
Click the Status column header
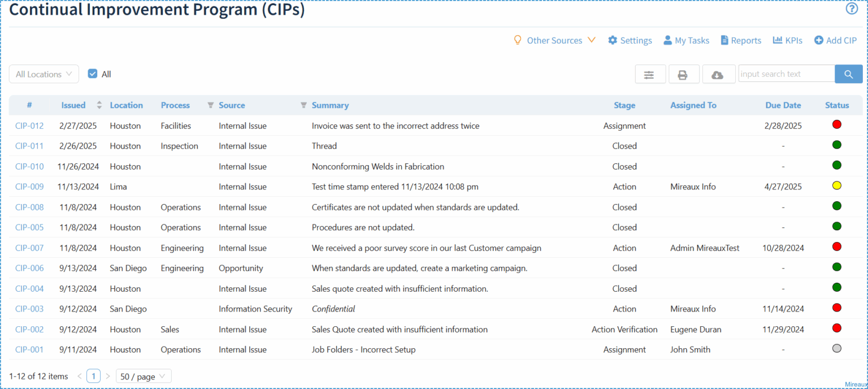(837, 105)
